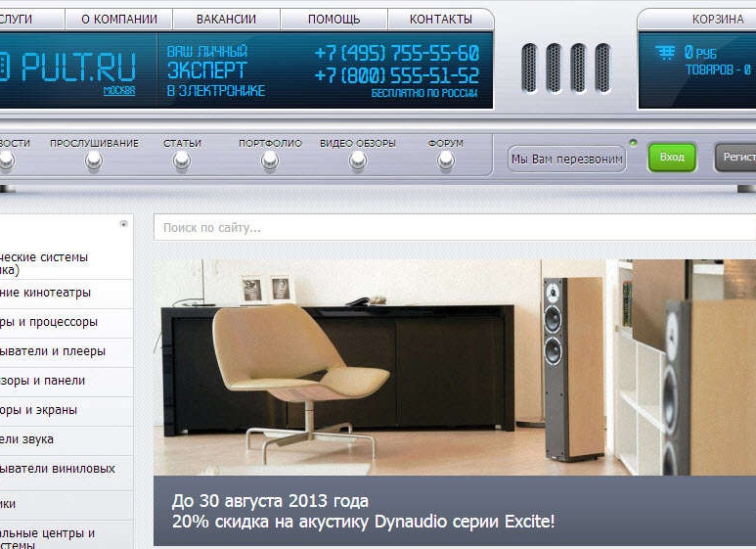Select the category ending in и процессоры
The height and width of the screenshot is (549, 756).
(x=59, y=322)
